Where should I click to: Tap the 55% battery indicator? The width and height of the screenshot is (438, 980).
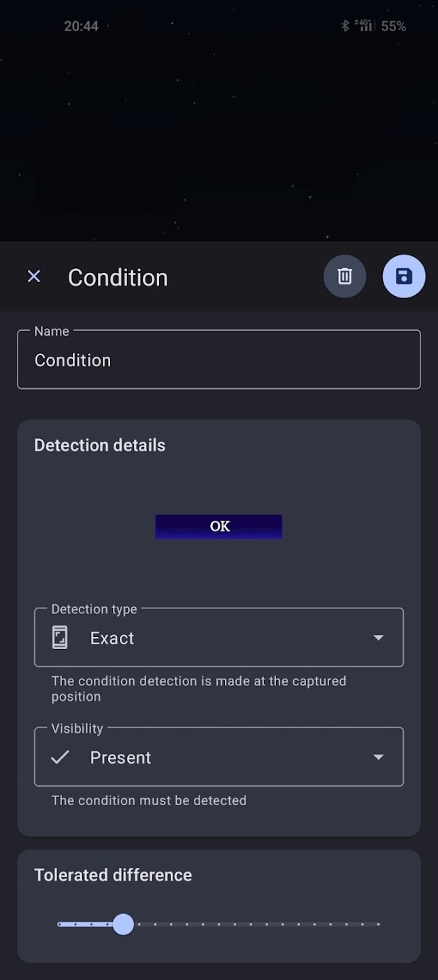[393, 26]
